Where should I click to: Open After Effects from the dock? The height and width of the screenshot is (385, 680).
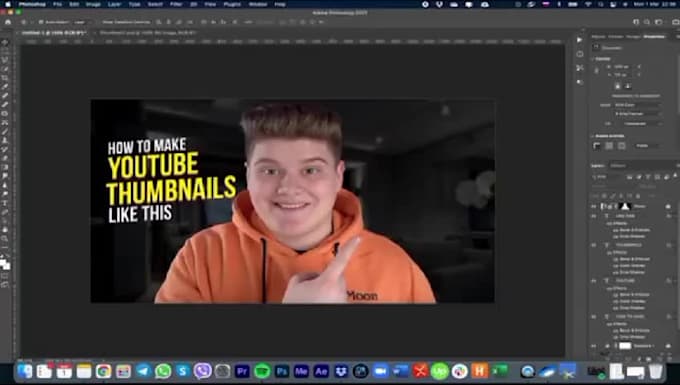321,371
